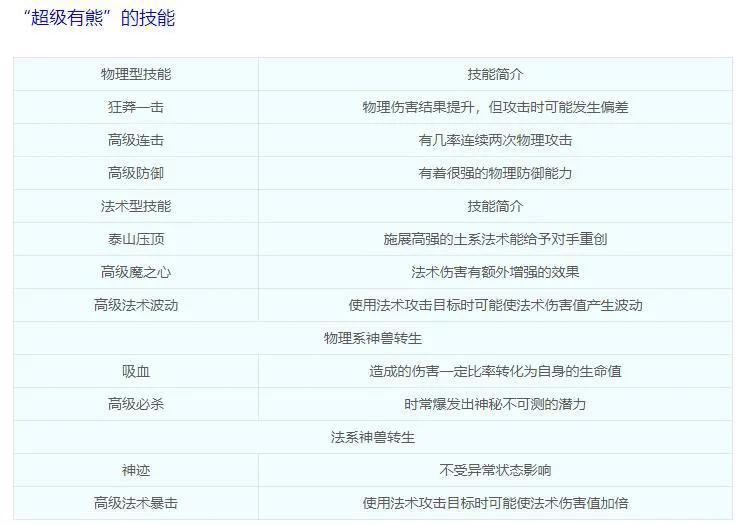The width and height of the screenshot is (744, 525).
Task: Select the text 不受异常状态影响
Action: pyautogui.click(x=495, y=470)
